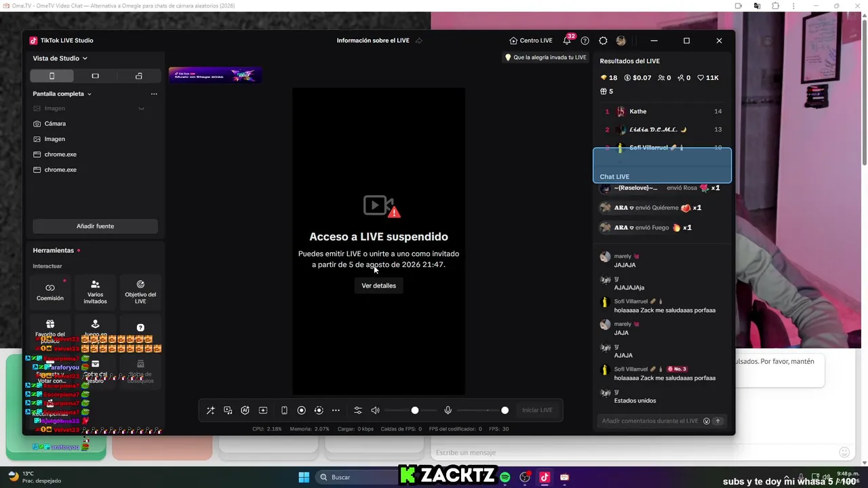Image resolution: width=868 pixels, height=488 pixels.
Task: Open the profile avatar menu
Action: (x=620, y=41)
